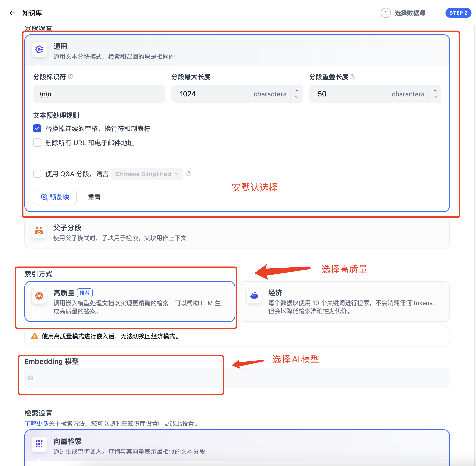Click the 高质量 index method icon
The image size is (476, 466).
point(39,296)
